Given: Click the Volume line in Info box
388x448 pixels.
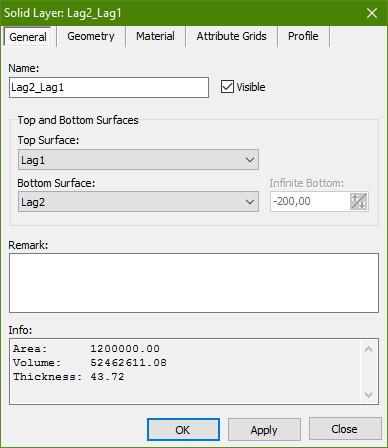Looking at the screenshot, I should [90, 363].
